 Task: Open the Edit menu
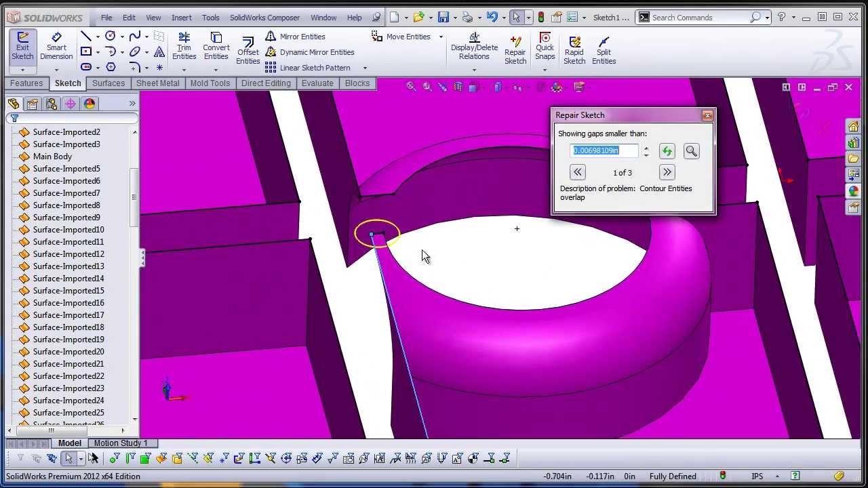tap(129, 18)
